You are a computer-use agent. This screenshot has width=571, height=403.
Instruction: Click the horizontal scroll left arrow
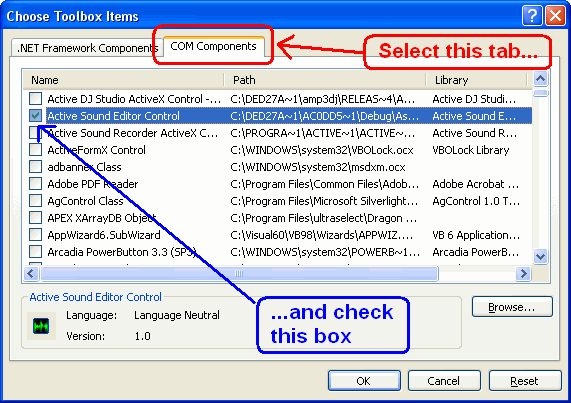pyautogui.click(x=31, y=273)
